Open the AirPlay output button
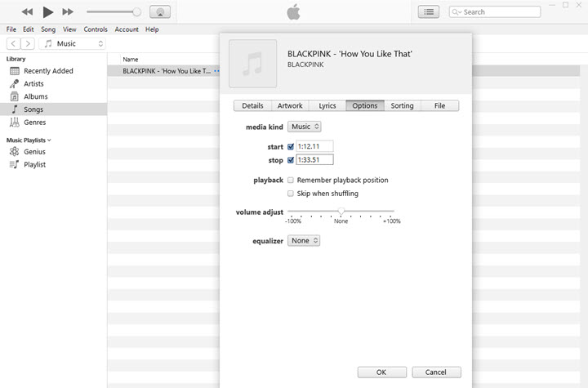This screenshot has width=588, height=388. (160, 12)
